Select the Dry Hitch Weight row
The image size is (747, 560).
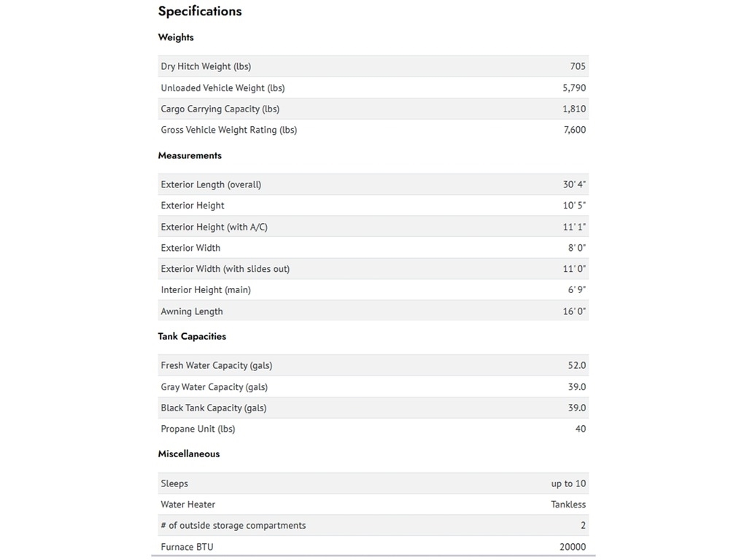(373, 66)
